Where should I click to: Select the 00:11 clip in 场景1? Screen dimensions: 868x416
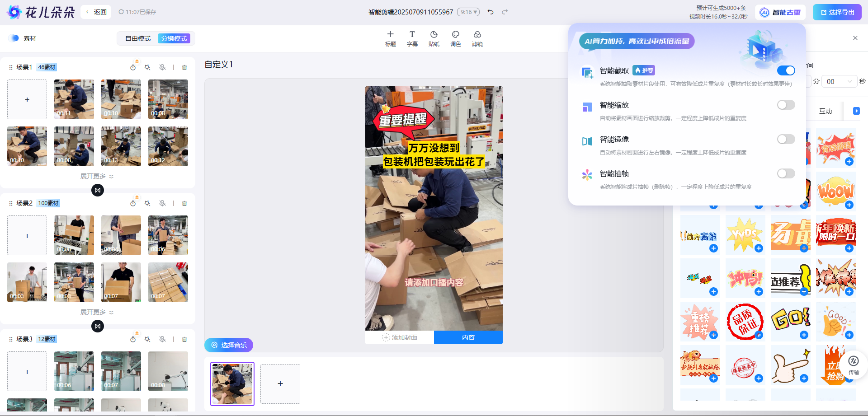[x=74, y=99]
